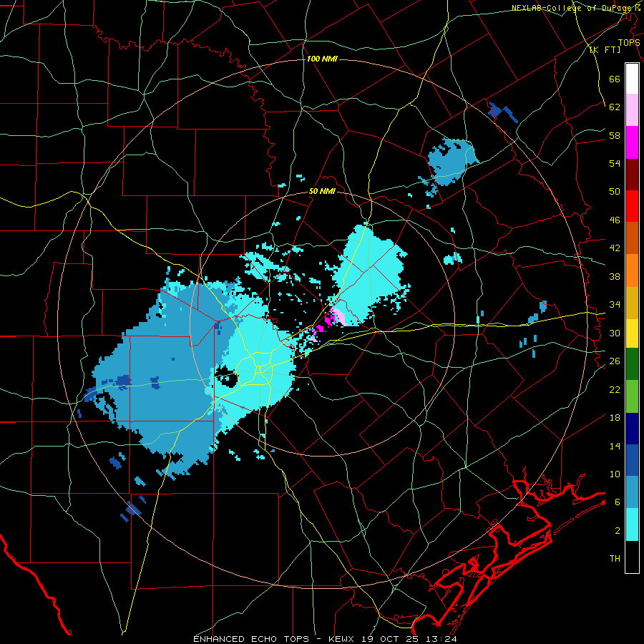Viewport: 644px width, 644px height.
Task: Select the bright yellow legend swatch near 30
Action: click(632, 333)
